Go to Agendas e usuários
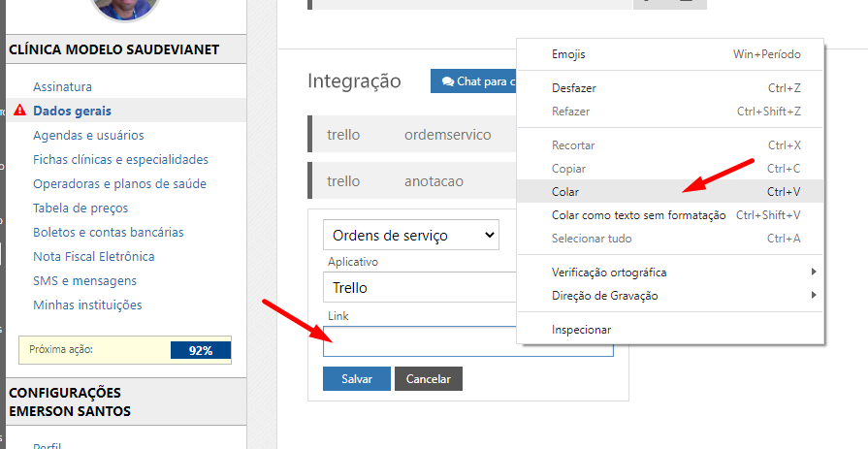The image size is (868, 449). pos(88,135)
